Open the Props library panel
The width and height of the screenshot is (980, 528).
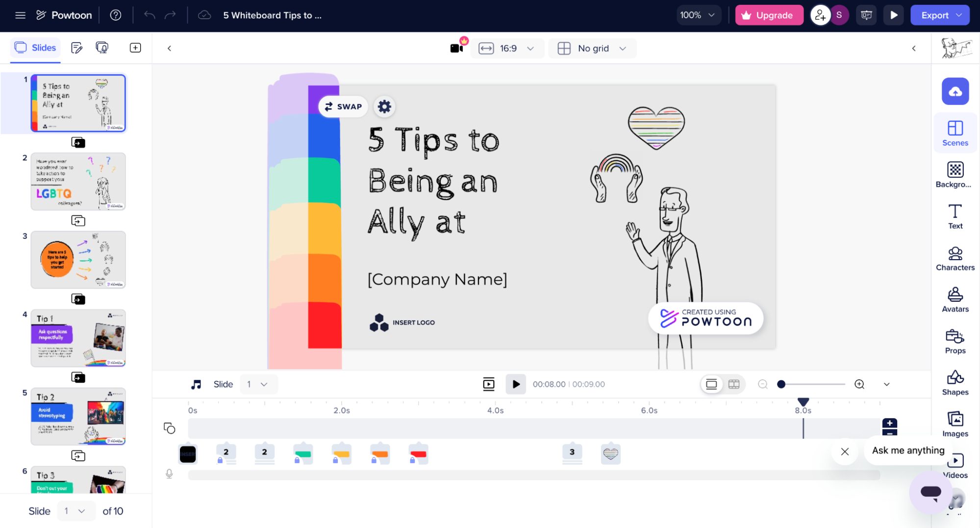pyautogui.click(x=955, y=342)
